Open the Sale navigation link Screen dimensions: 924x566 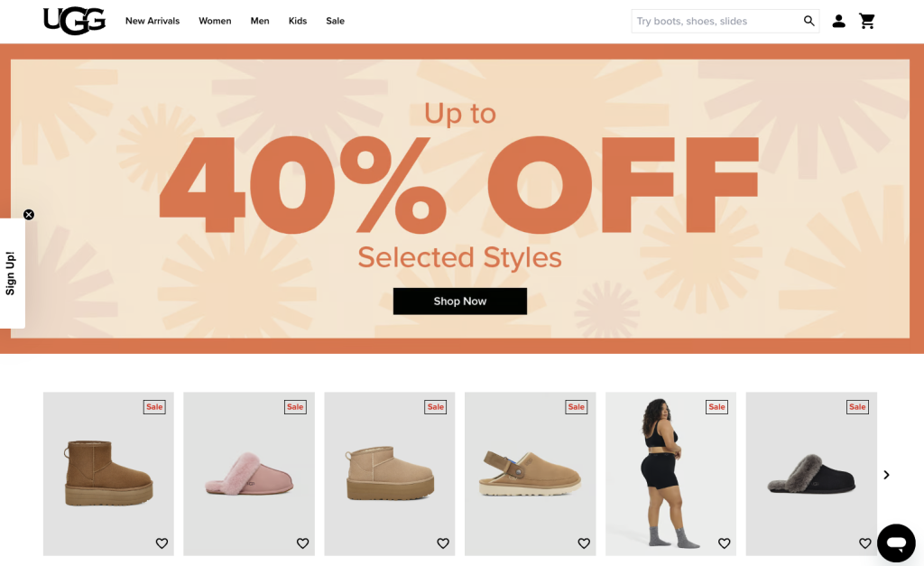click(336, 22)
